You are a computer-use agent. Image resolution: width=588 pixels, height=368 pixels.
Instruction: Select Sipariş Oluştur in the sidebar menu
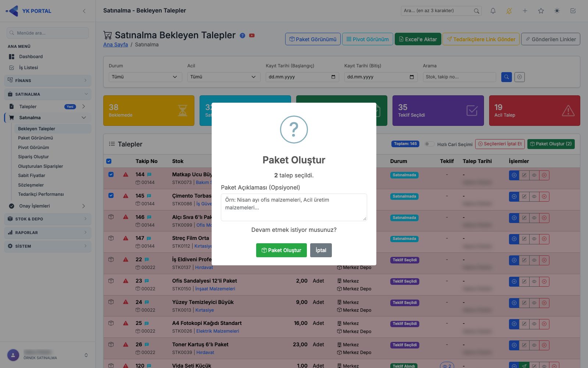[33, 157]
